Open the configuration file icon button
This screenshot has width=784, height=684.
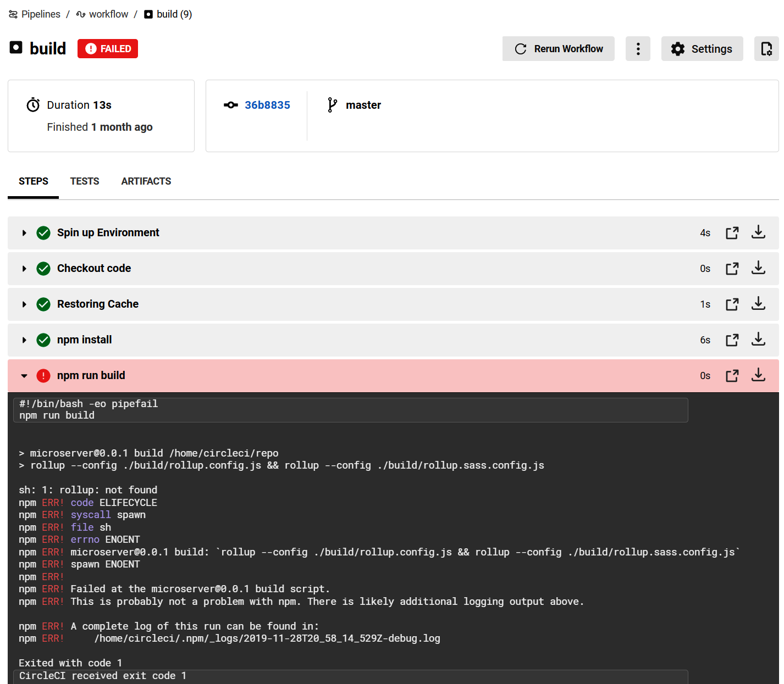coord(766,49)
